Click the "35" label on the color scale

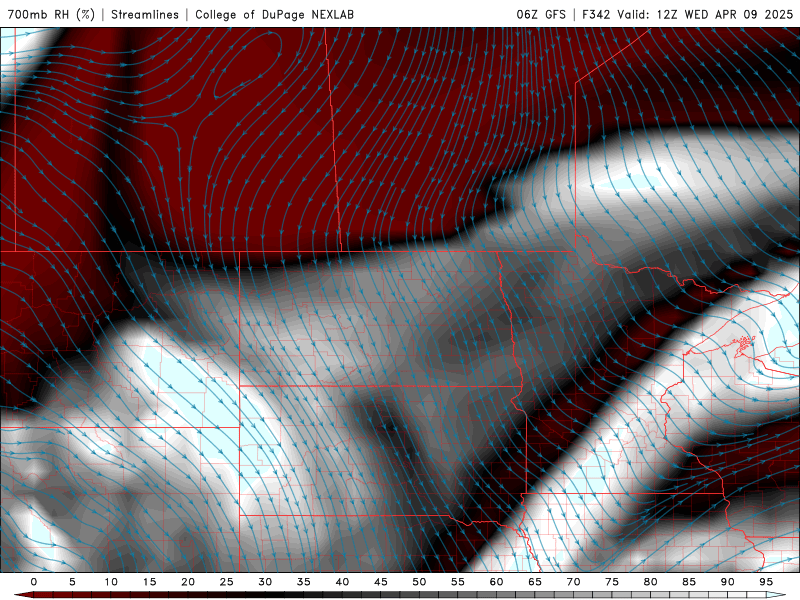click(304, 582)
